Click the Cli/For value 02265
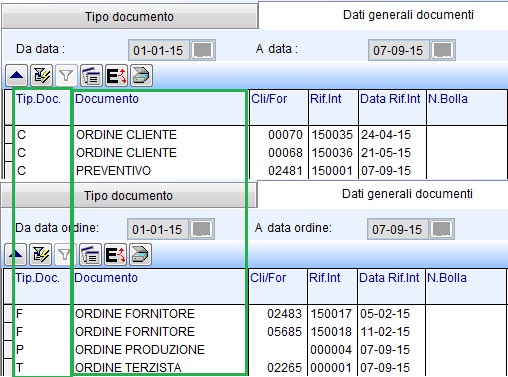The image size is (508, 377). [284, 368]
